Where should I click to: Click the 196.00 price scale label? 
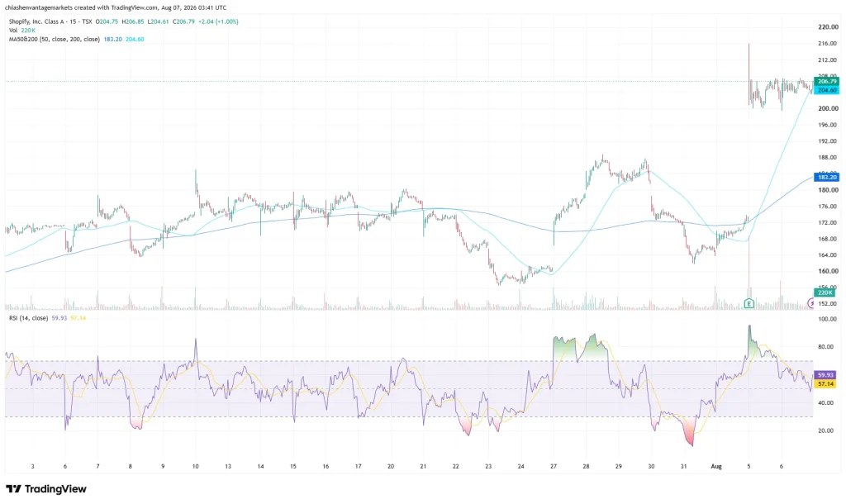point(827,125)
